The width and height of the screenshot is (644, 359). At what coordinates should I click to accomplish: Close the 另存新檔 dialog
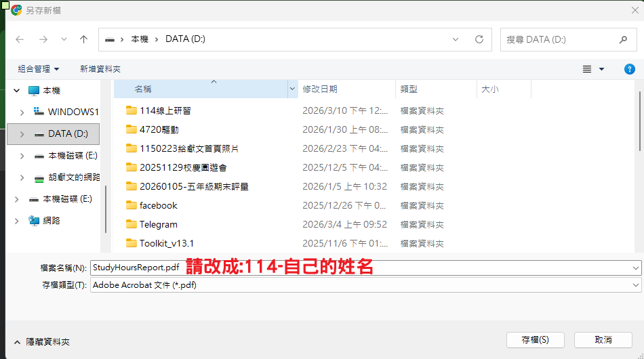pyautogui.click(x=635, y=10)
